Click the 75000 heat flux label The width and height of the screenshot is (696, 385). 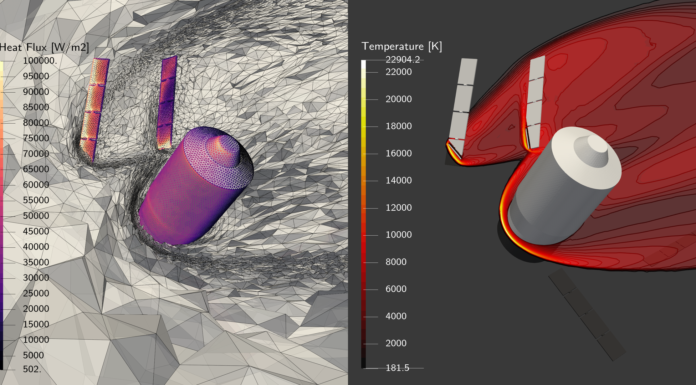[36, 138]
